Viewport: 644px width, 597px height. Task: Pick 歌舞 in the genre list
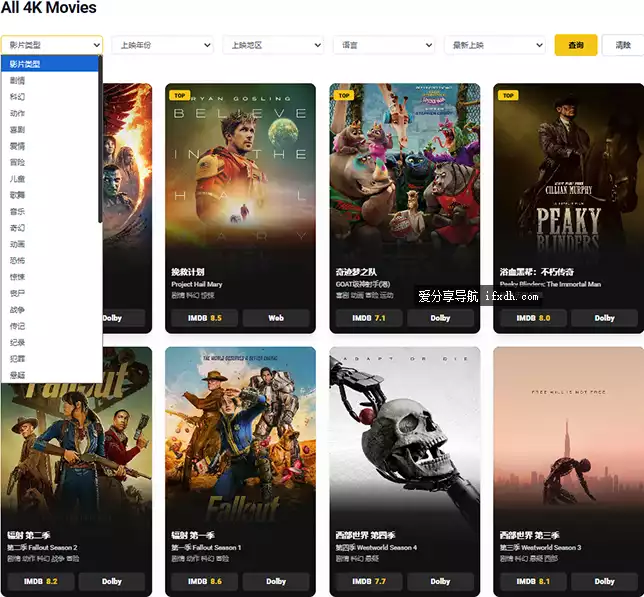pos(50,195)
